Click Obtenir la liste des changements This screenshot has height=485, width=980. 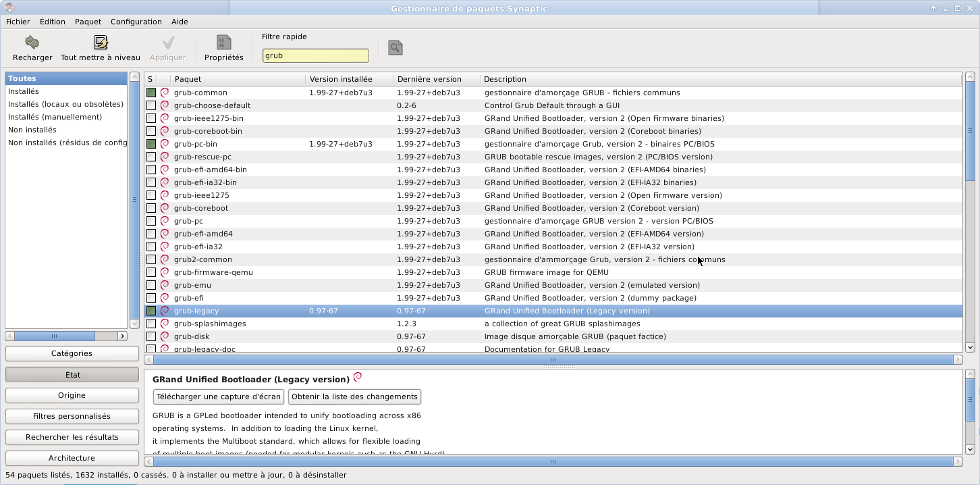pos(354,397)
